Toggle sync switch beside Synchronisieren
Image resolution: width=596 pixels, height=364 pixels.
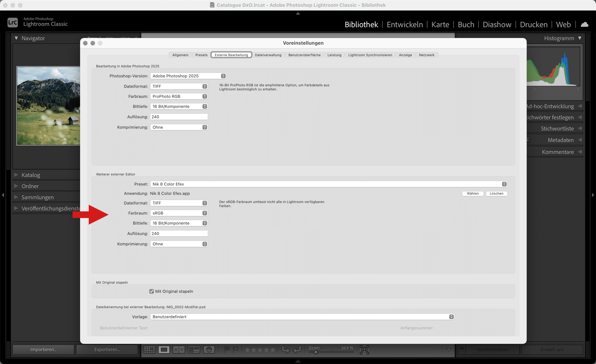coord(462,349)
